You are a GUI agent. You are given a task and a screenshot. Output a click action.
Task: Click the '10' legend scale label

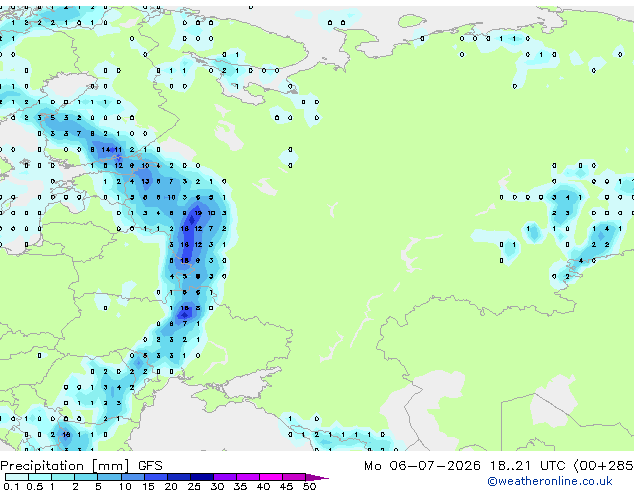point(125,486)
